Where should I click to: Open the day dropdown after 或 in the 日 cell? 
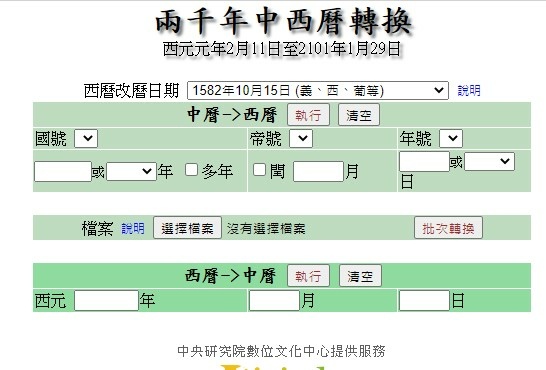(x=489, y=162)
